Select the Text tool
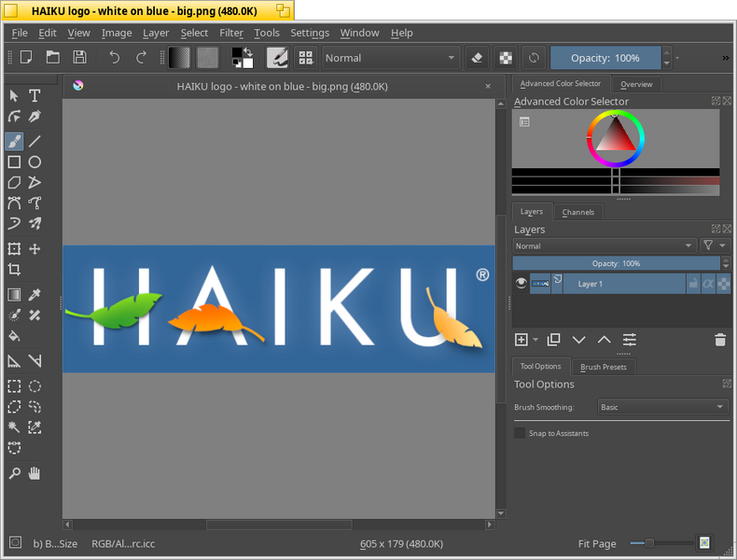 point(35,96)
